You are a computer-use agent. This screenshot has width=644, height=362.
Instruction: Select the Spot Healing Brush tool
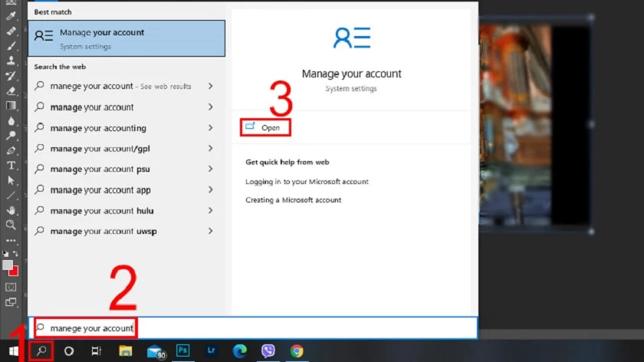[11, 31]
